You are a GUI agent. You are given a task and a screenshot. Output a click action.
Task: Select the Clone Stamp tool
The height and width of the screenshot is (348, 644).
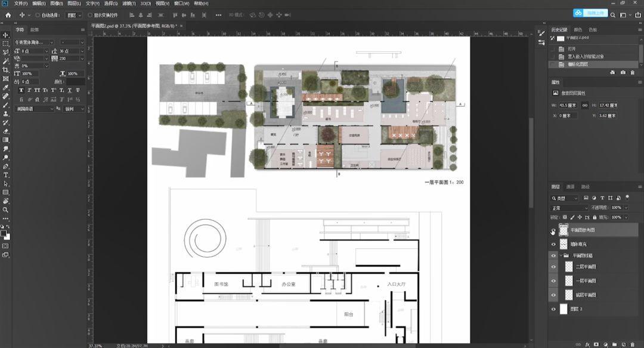point(6,114)
